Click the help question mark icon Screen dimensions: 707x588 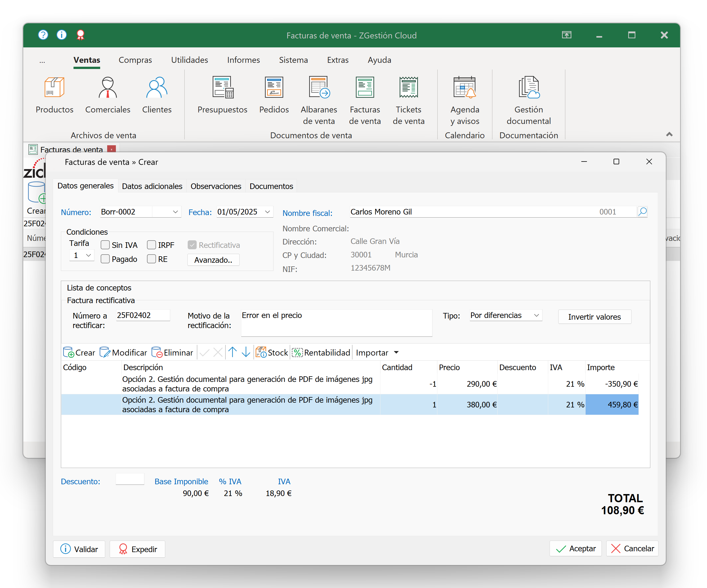click(43, 35)
